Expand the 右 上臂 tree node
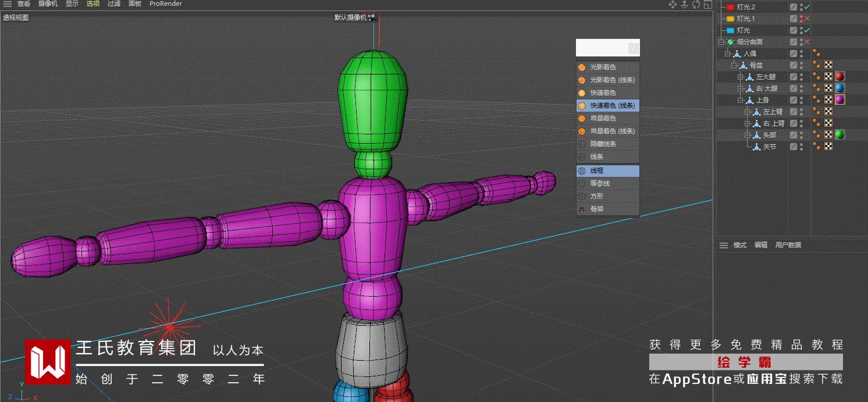The height and width of the screenshot is (402, 868). click(x=748, y=123)
